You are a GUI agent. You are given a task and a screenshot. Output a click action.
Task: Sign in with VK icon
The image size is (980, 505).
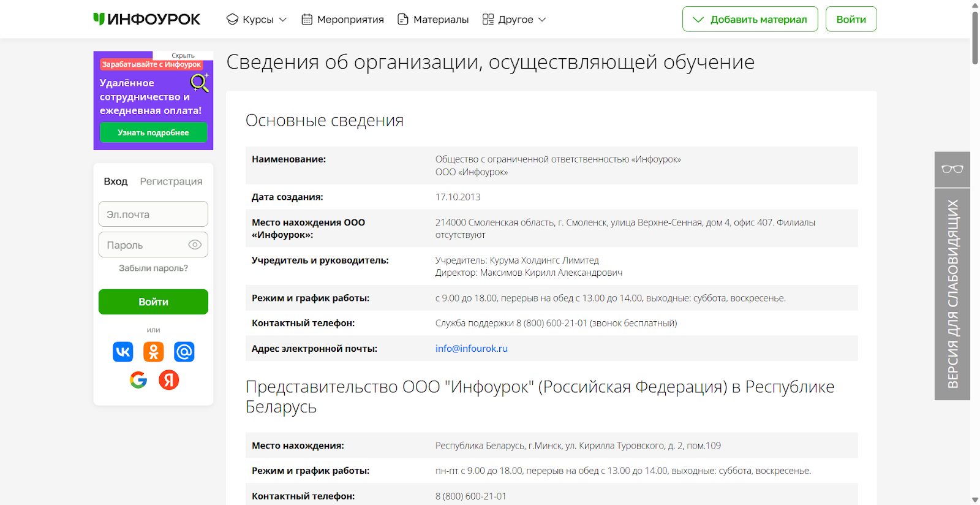[x=123, y=352]
